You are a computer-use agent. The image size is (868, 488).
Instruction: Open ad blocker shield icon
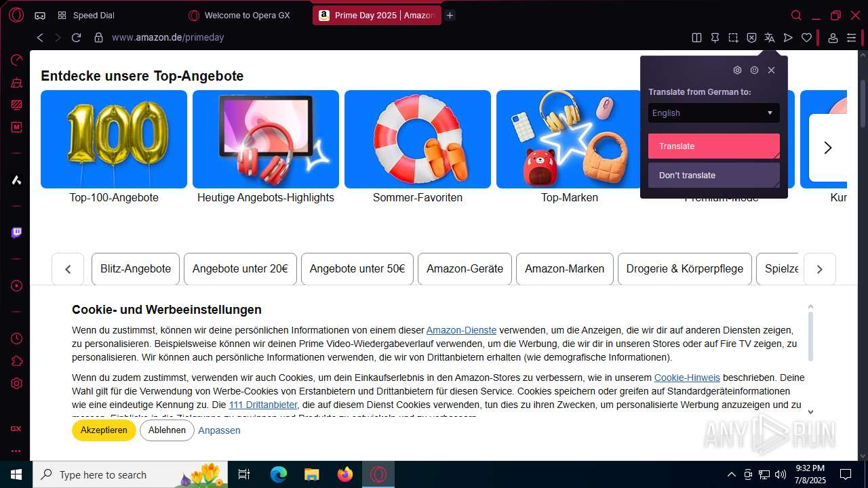click(x=751, y=38)
